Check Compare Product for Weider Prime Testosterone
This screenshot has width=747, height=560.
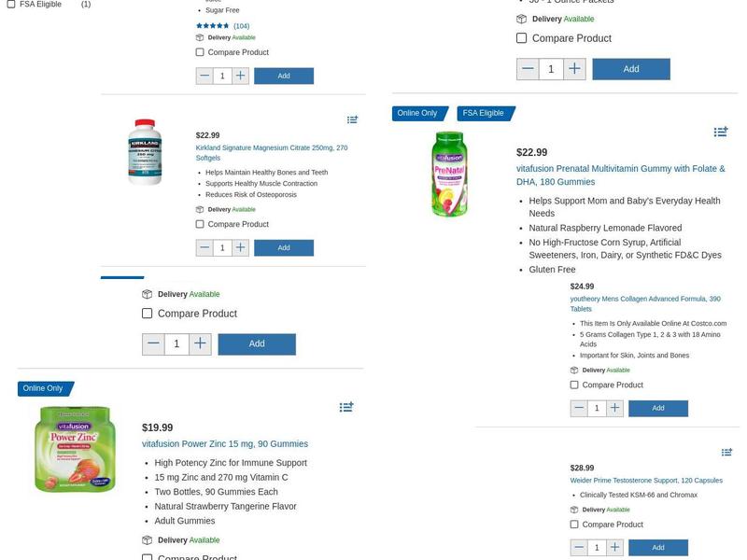[x=574, y=525]
